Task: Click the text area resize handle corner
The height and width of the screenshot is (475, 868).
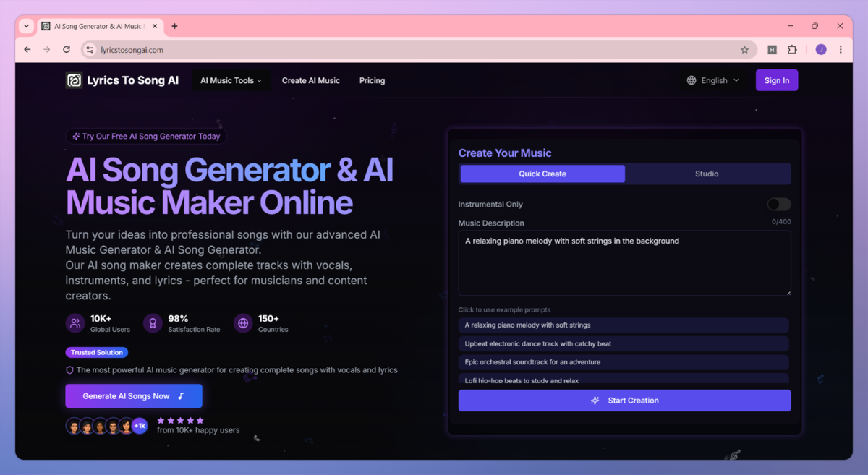Action: tap(788, 292)
